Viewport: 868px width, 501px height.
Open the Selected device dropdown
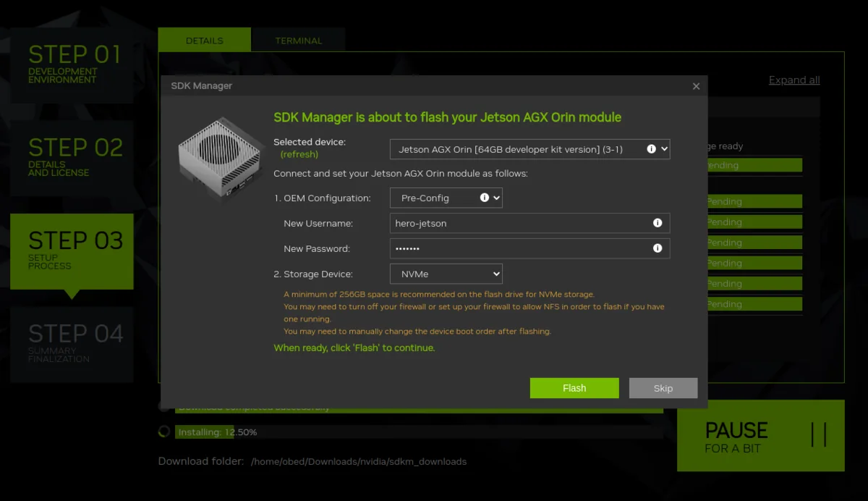click(x=530, y=149)
